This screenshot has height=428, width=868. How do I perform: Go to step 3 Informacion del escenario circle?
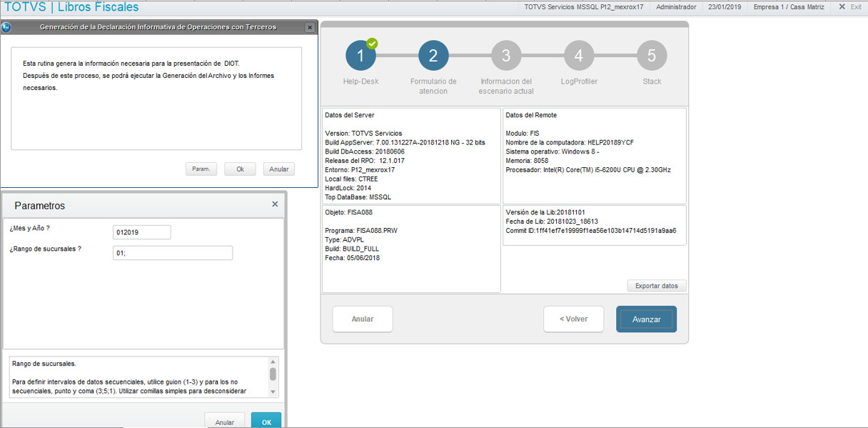pyautogui.click(x=506, y=56)
